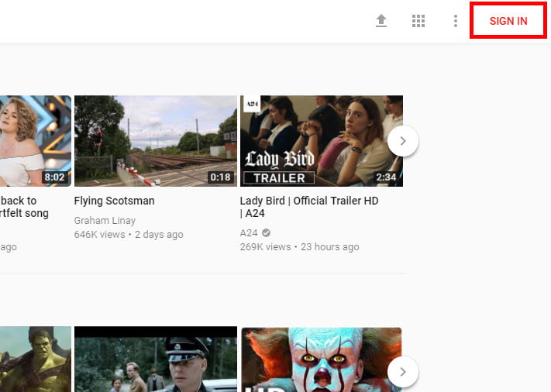Open the thumbnail showing the uniformed officer
The height and width of the screenshot is (392, 551).
click(x=155, y=359)
